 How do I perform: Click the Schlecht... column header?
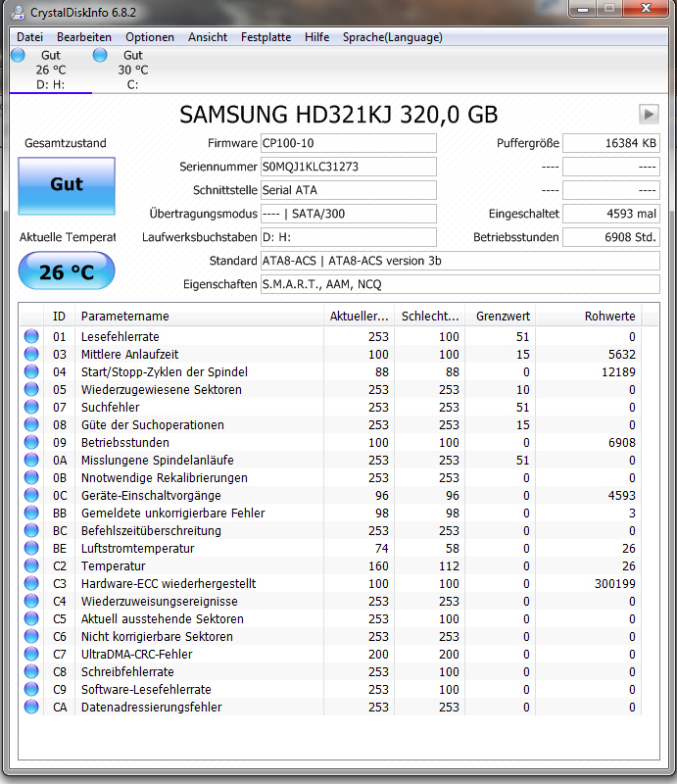pos(429,316)
